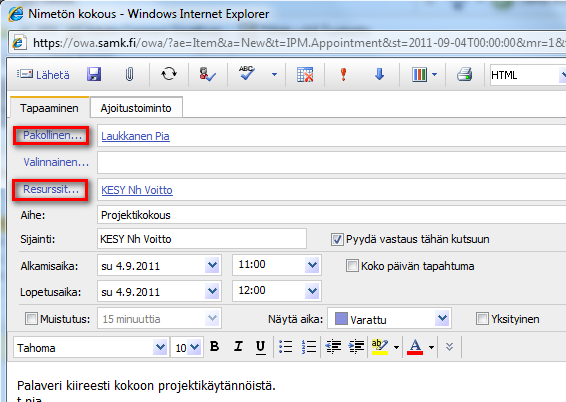
Task: Open the Laukkanen Pia recipient link
Action: pyautogui.click(x=135, y=136)
